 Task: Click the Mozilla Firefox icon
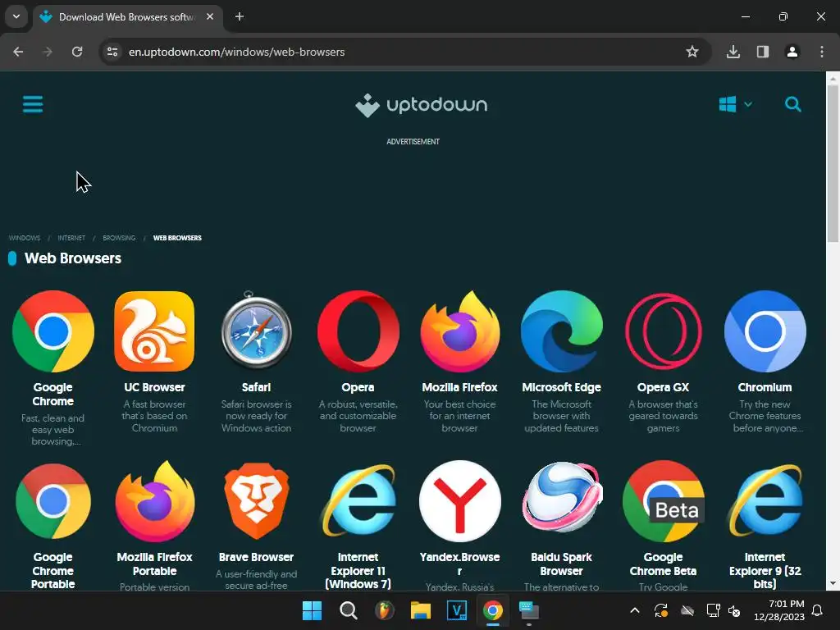coord(459,331)
